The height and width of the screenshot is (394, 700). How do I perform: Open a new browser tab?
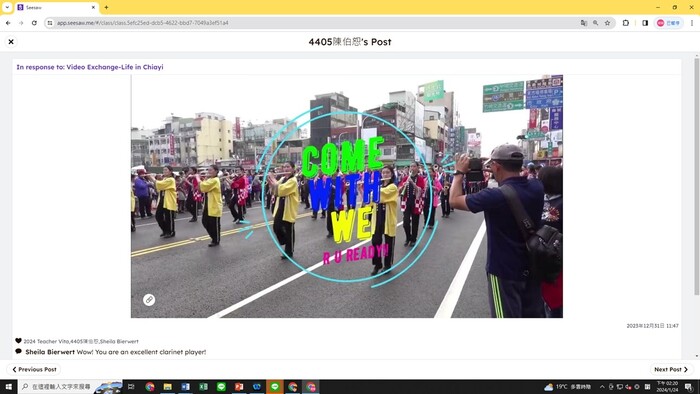point(106,8)
